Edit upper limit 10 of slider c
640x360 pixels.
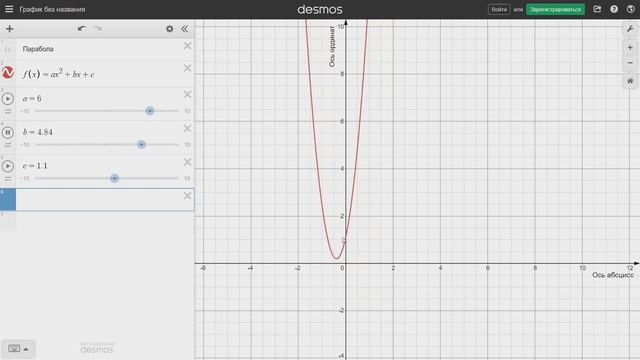(187, 178)
